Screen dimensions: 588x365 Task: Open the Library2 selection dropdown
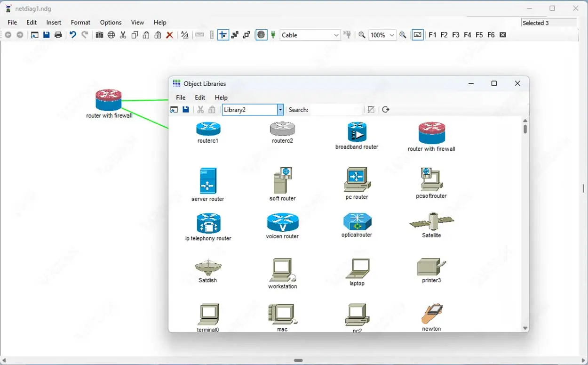pos(280,110)
